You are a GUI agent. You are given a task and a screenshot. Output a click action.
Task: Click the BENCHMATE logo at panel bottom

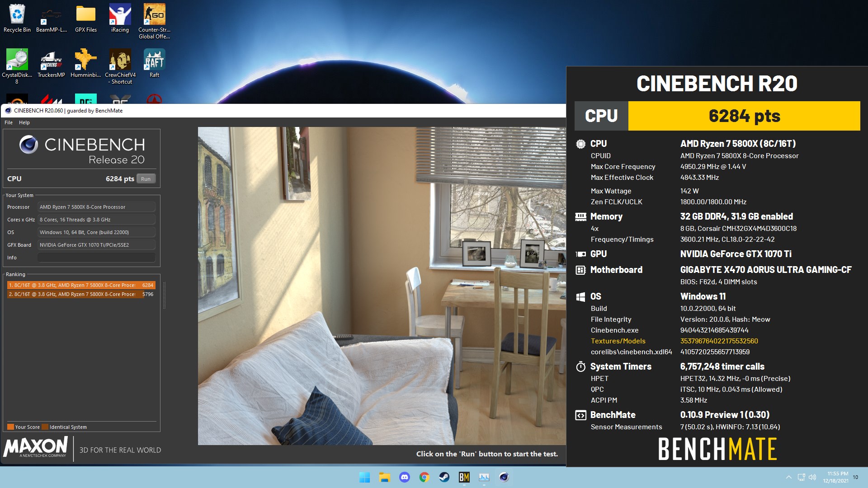coord(717,449)
